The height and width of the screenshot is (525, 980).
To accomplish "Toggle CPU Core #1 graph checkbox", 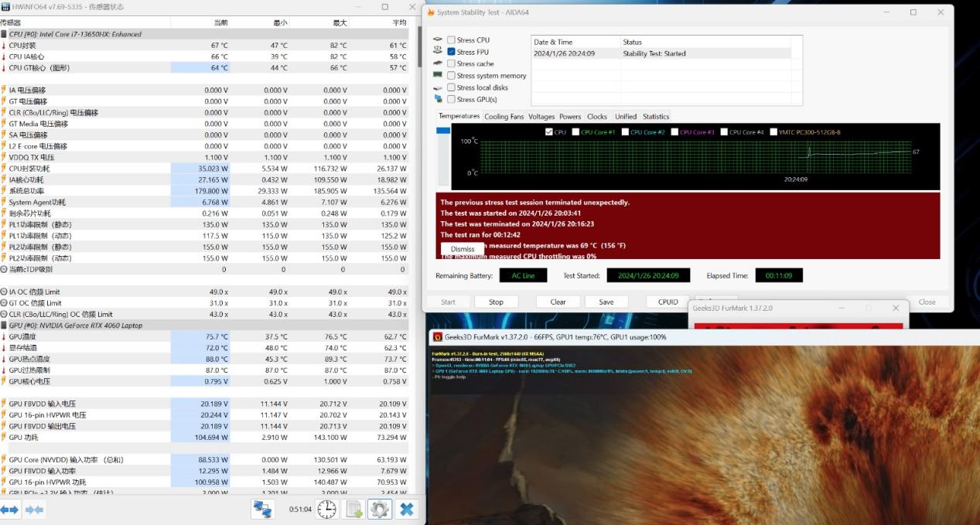I will tap(576, 132).
